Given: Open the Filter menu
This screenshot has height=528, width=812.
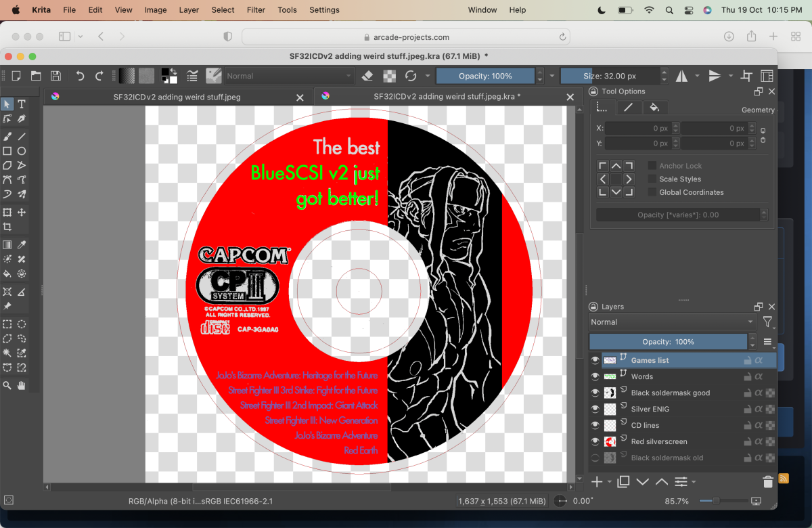Looking at the screenshot, I should [x=256, y=10].
